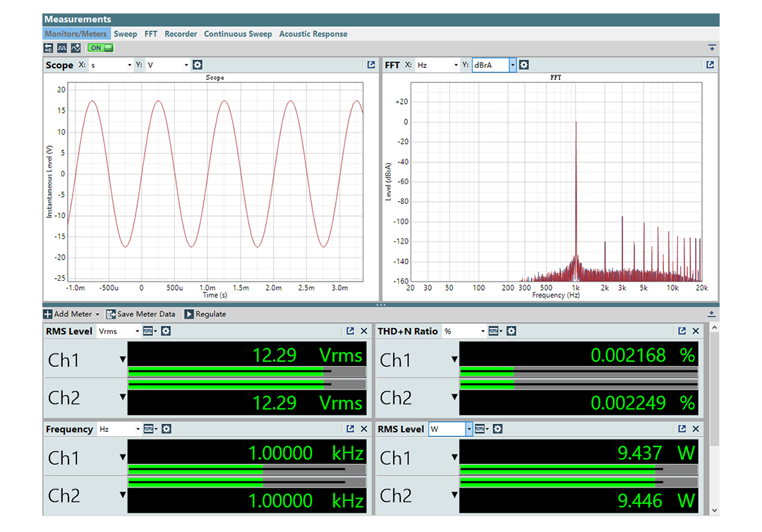Click the Save Meter Data button

(141, 314)
